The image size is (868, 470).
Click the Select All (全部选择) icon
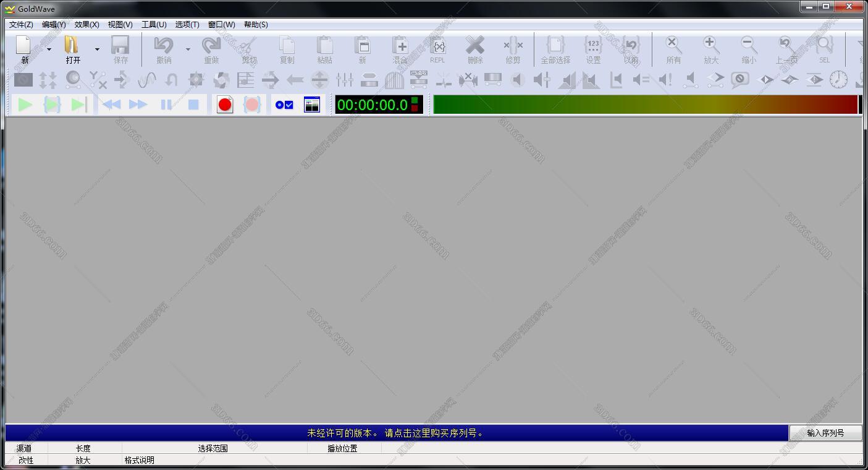click(555, 45)
